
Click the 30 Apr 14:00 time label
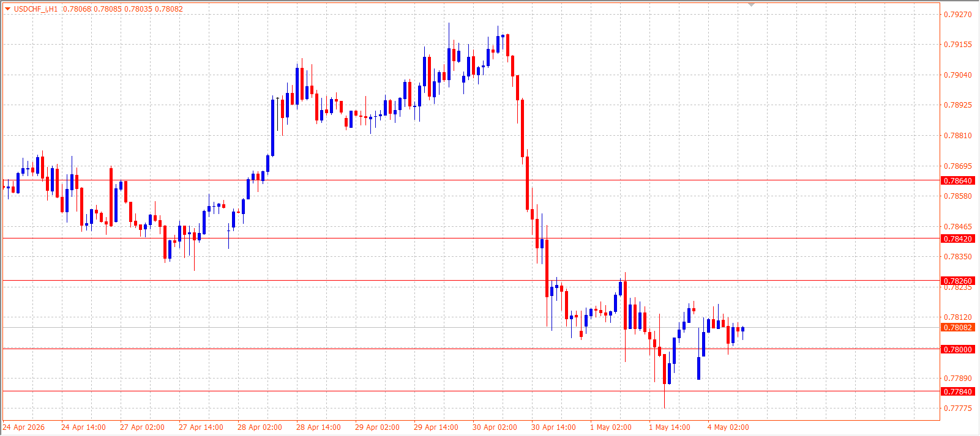click(553, 427)
